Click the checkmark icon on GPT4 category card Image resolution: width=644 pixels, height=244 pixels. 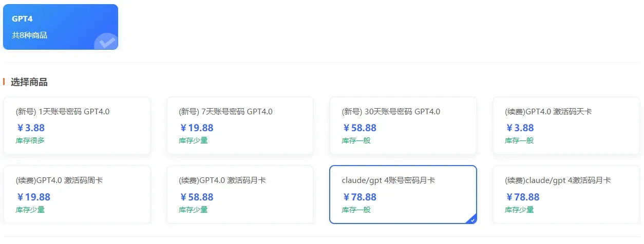pos(106,42)
